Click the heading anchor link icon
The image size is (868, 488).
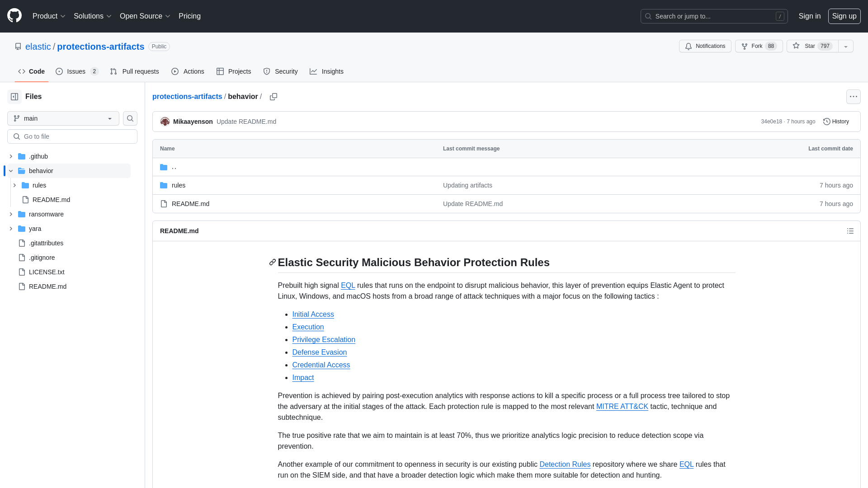point(272,263)
